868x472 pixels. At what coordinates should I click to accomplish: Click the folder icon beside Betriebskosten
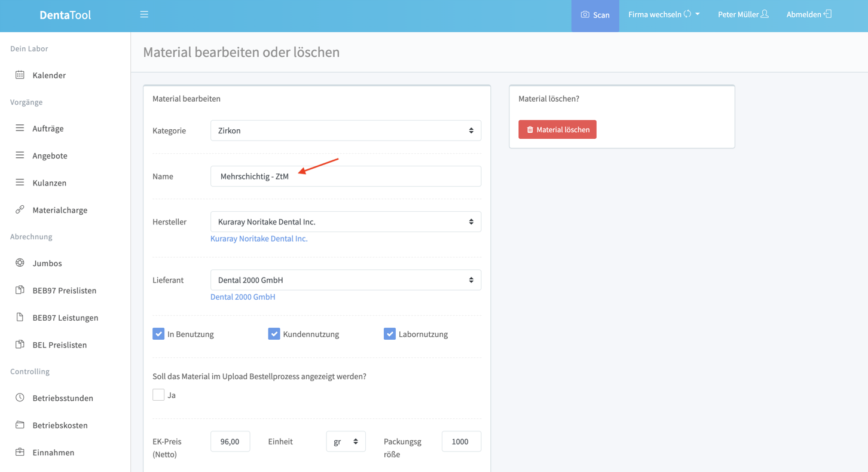click(20, 425)
